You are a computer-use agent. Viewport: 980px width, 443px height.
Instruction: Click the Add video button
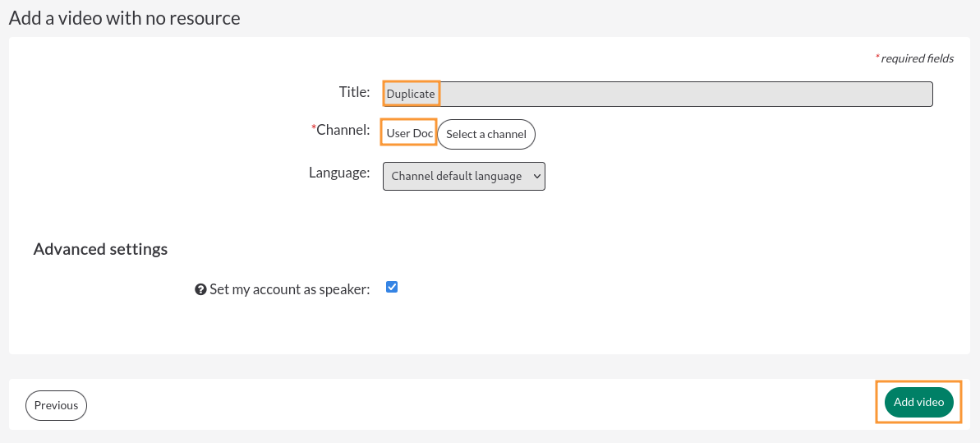click(918, 403)
